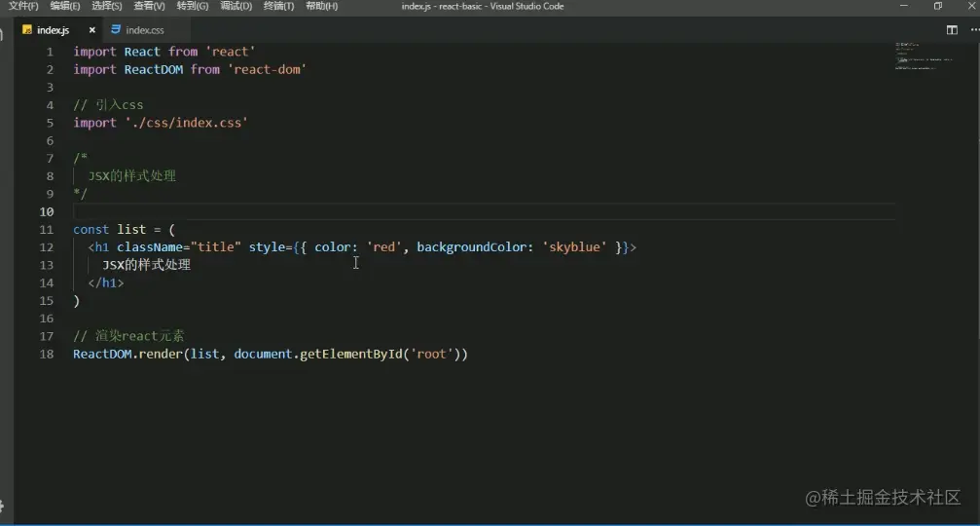Split the editor with the split icon
The height and width of the screenshot is (526, 980).
click(952, 30)
